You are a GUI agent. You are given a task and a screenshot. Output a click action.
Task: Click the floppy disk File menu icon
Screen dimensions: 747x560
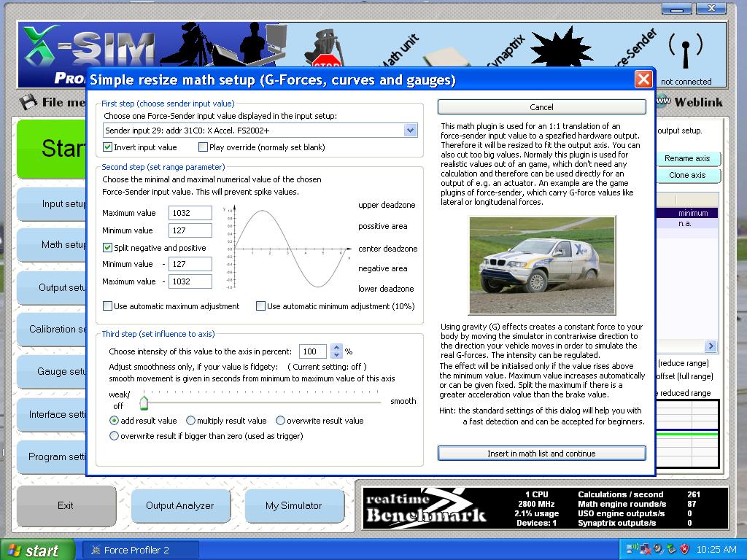tap(28, 102)
